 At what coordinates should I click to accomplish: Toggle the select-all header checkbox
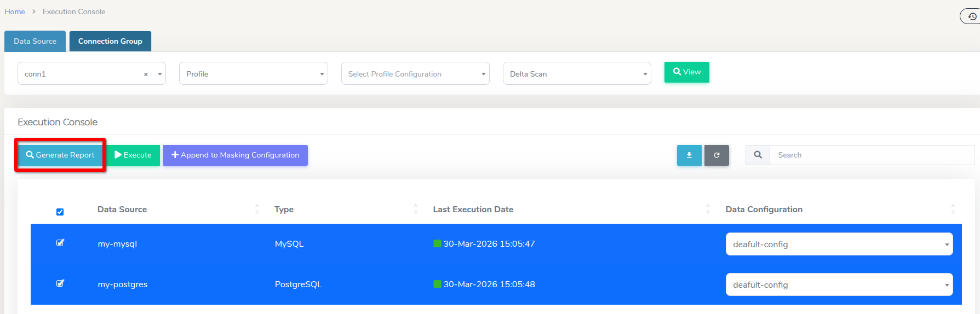point(60,212)
